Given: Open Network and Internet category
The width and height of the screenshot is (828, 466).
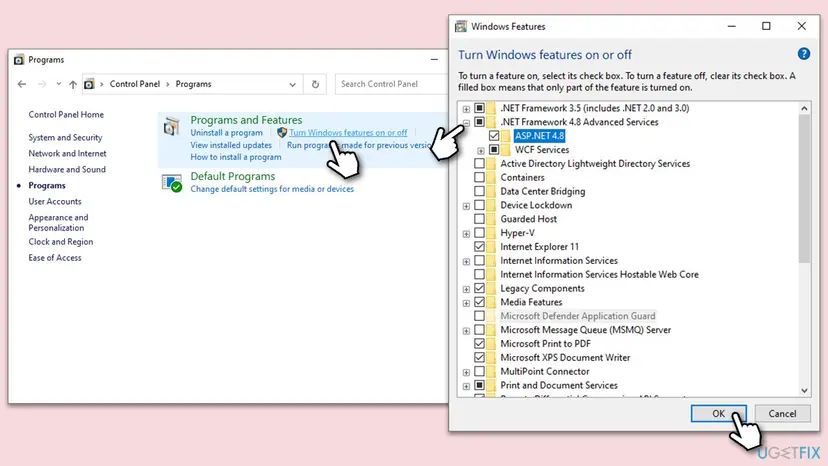Looking at the screenshot, I should pos(67,153).
